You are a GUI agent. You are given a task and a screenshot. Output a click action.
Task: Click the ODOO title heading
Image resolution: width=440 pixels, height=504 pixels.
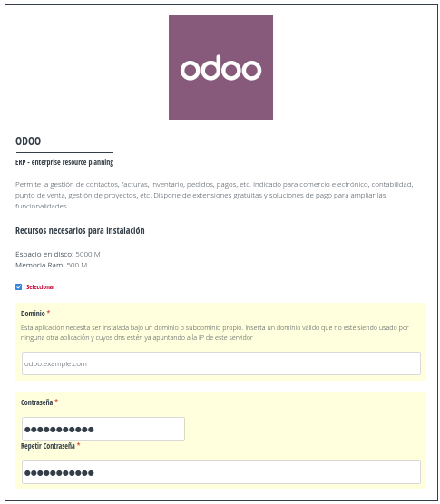(x=28, y=141)
